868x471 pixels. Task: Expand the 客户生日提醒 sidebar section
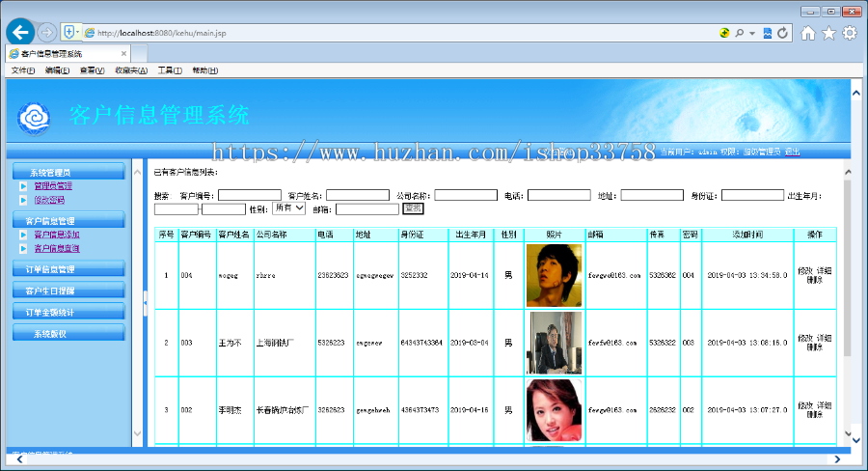point(68,290)
